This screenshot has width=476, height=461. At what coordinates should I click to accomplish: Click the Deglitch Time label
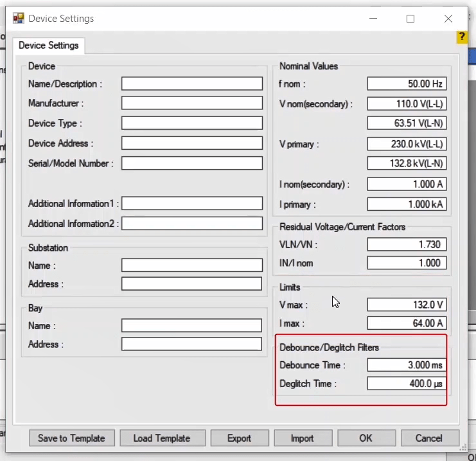[x=308, y=383]
